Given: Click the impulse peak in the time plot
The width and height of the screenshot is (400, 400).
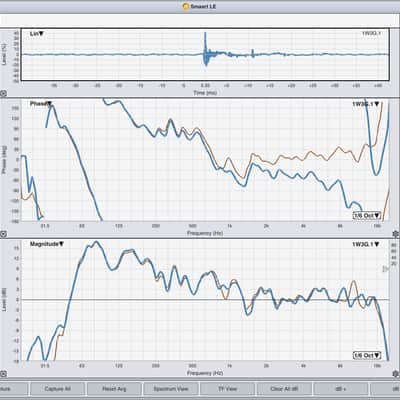Looking at the screenshot, I should (x=205, y=34).
